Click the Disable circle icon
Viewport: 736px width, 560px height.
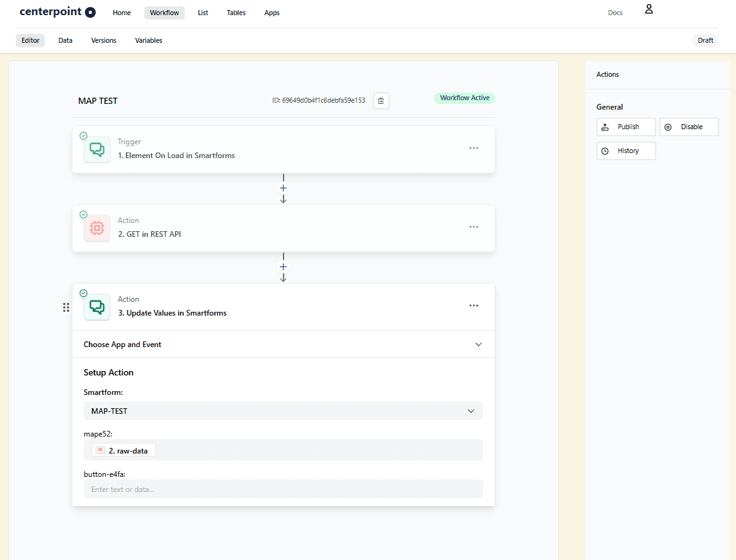click(x=668, y=127)
